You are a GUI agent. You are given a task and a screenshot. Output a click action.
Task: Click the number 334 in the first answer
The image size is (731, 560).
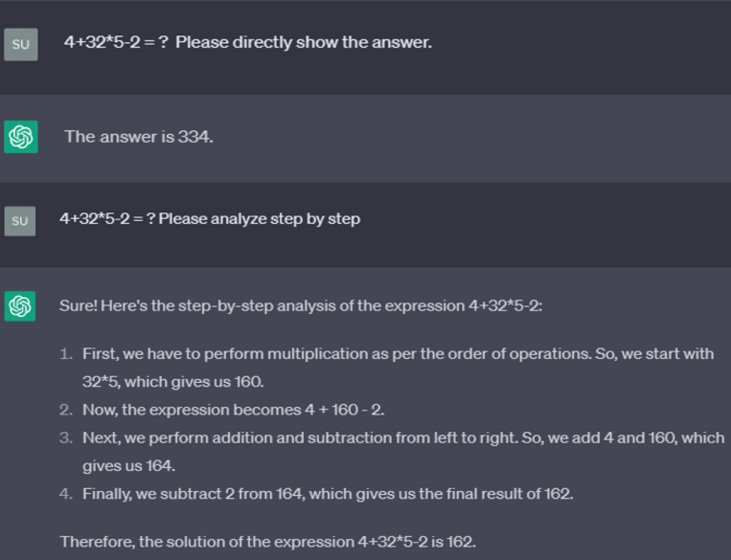pos(196,137)
